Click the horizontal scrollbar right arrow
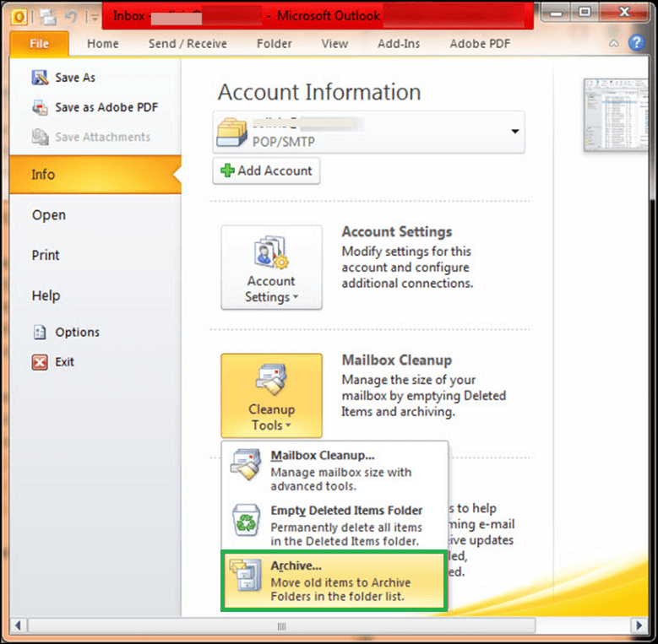The height and width of the screenshot is (644, 658). [x=639, y=626]
